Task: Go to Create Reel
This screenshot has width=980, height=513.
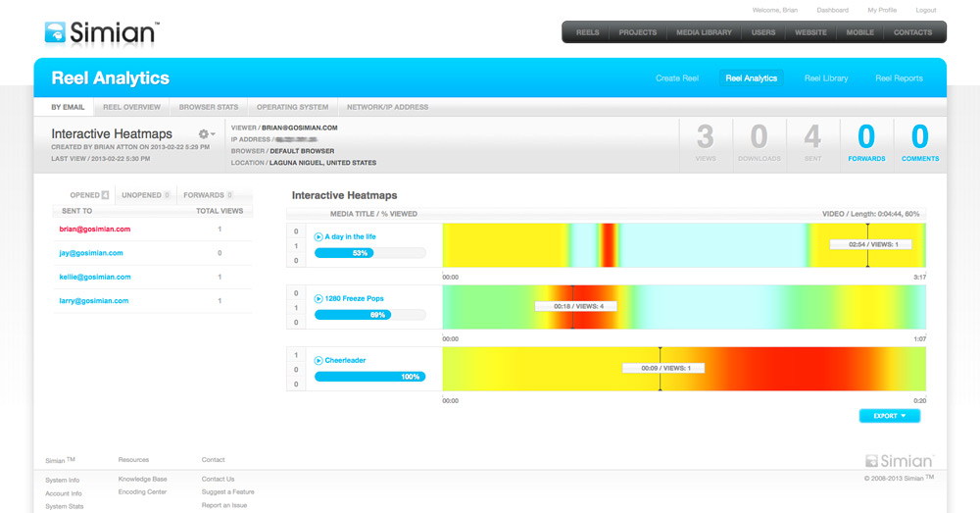Action: coord(677,78)
